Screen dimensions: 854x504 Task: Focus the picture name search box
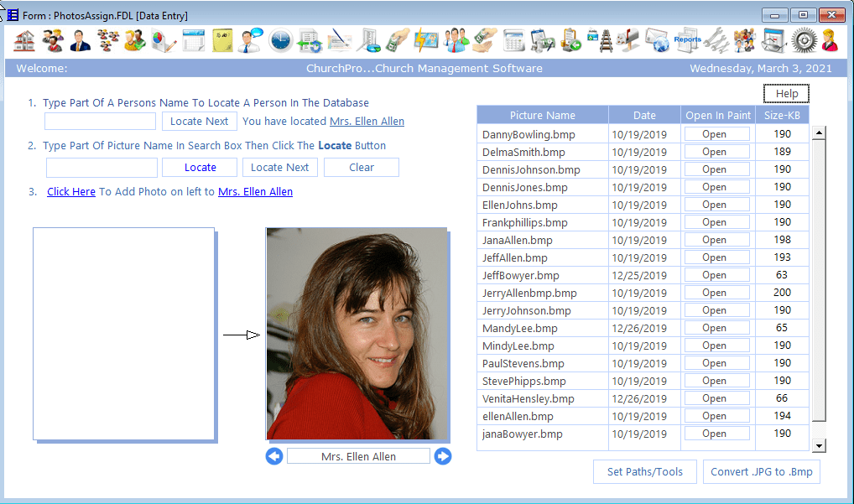(102, 168)
